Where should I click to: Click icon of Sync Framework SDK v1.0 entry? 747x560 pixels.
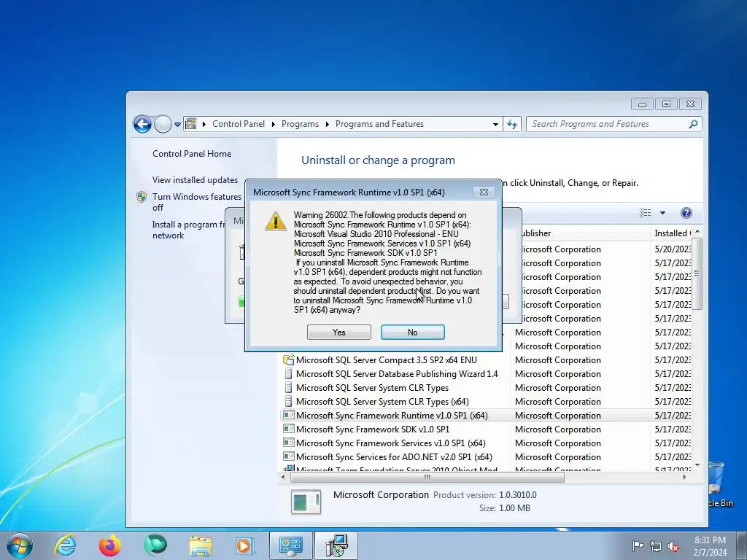[288, 429]
